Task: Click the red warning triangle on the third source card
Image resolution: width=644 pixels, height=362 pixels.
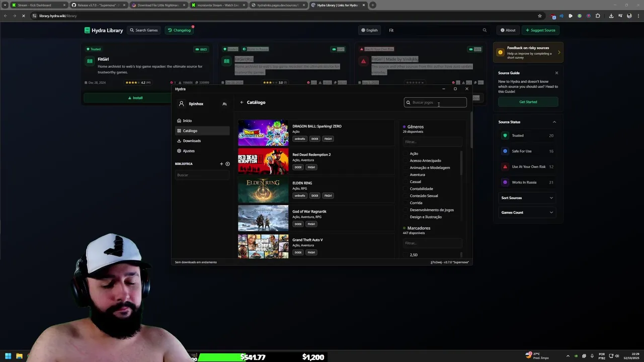Action: click(x=363, y=61)
